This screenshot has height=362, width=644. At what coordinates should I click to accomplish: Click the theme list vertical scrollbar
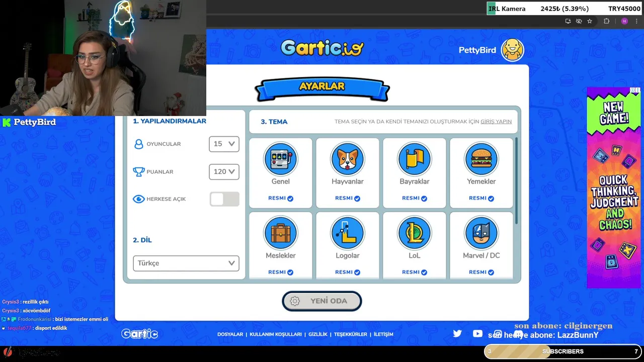click(516, 181)
